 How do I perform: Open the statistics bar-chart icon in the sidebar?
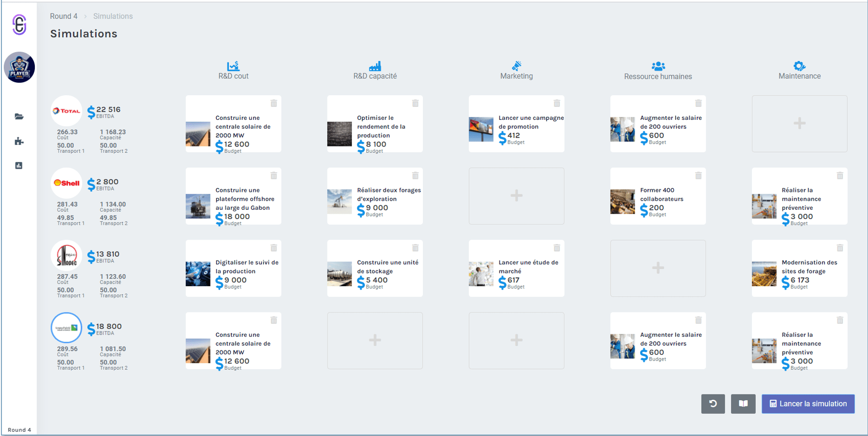click(19, 165)
